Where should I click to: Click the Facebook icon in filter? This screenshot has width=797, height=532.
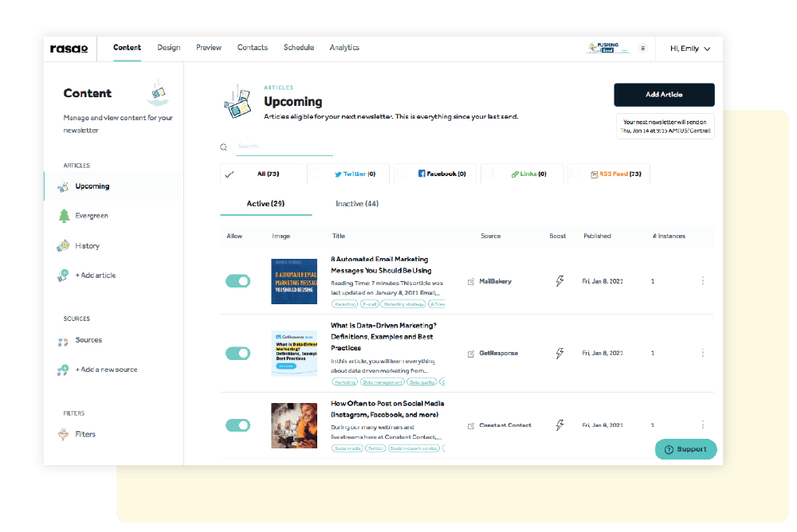[x=422, y=174]
